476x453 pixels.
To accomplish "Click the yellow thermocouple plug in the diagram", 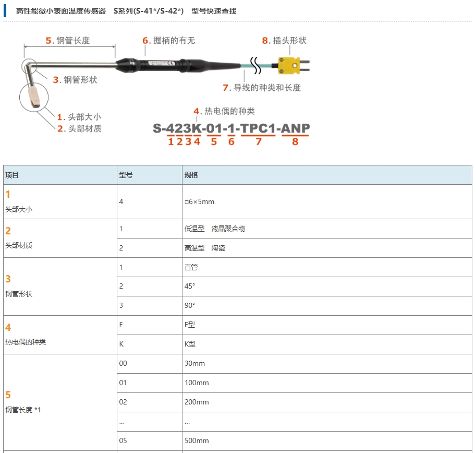I will pyautogui.click(x=293, y=65).
